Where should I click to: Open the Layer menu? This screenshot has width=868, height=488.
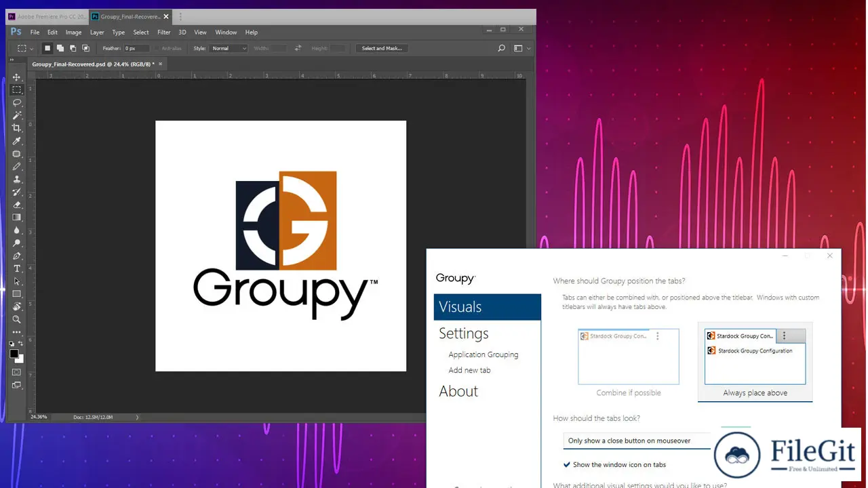[x=97, y=32]
